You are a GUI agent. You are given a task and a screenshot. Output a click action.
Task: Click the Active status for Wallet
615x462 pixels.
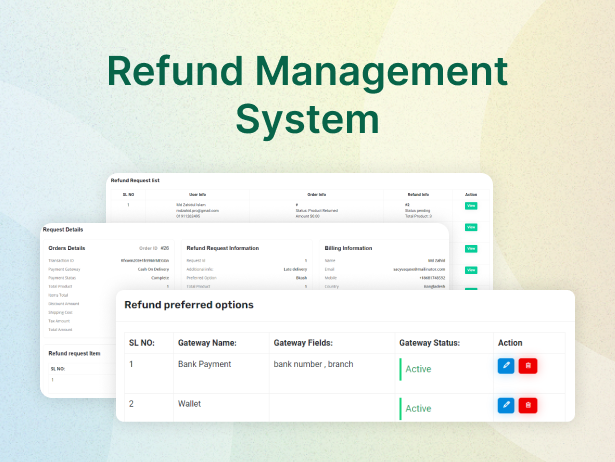418,408
